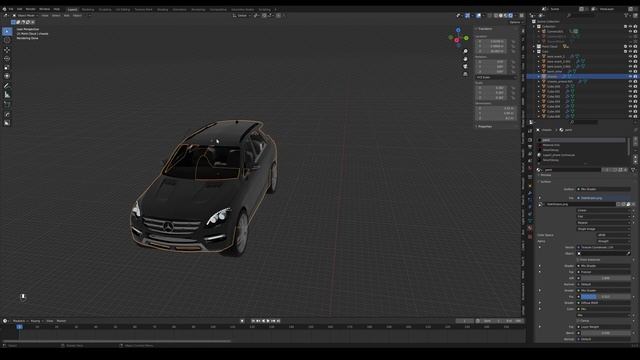Open the XYZ Euler rotation mode dropdown
The height and width of the screenshot is (360, 640).
coord(496,77)
